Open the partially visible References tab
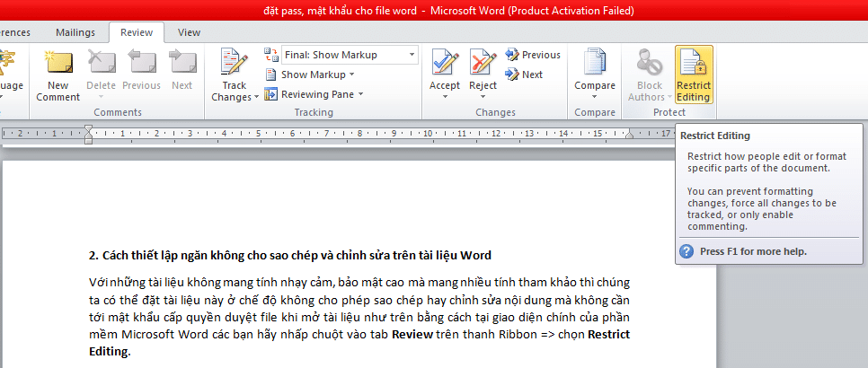 [x=15, y=32]
